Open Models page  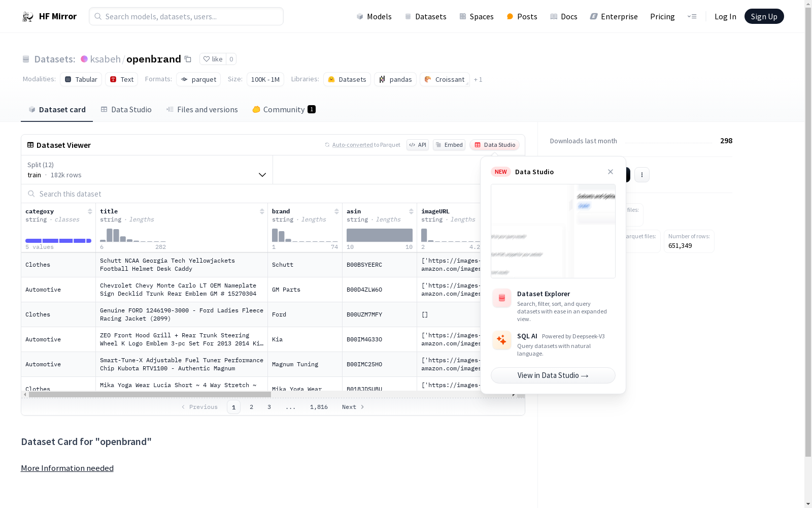(x=374, y=16)
